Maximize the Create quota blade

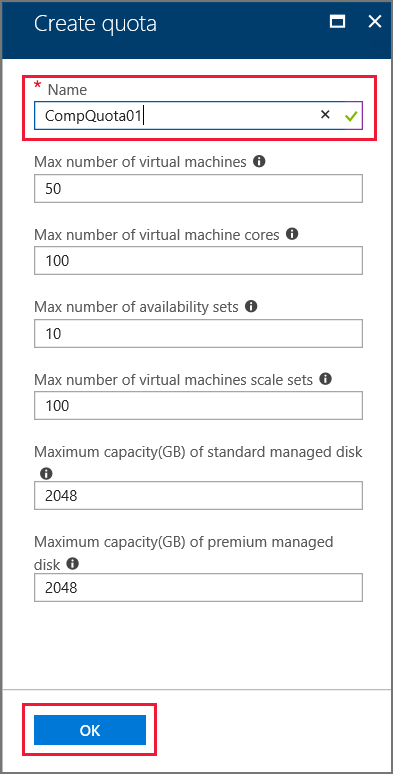[x=338, y=22]
